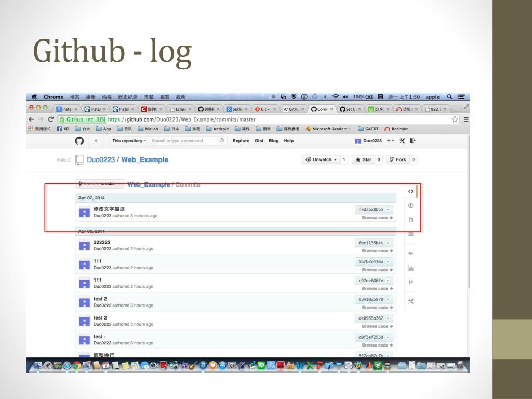Expand the 'This repository' search scope dropdown
This screenshot has height=399, width=532.
tap(129, 141)
